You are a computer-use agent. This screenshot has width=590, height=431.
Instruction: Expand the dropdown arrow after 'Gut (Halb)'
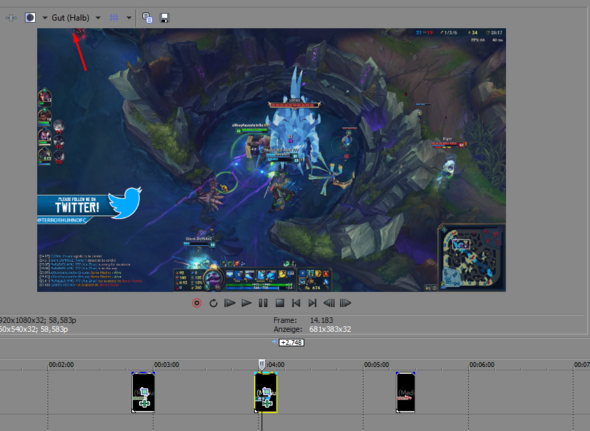coord(98,18)
